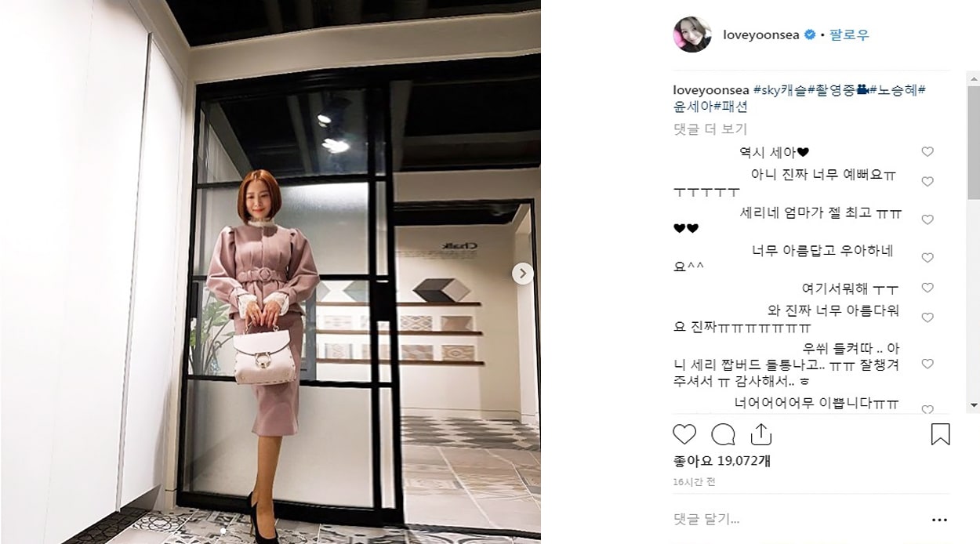Viewport: 980px width, 544px height.
Task: Like the comment '역시 세아'
Action: 927,152
